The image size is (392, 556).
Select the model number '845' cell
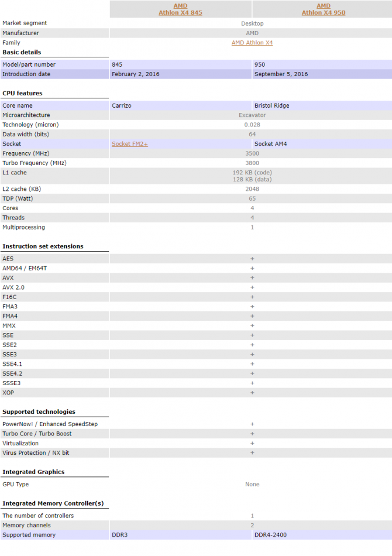click(x=180, y=64)
